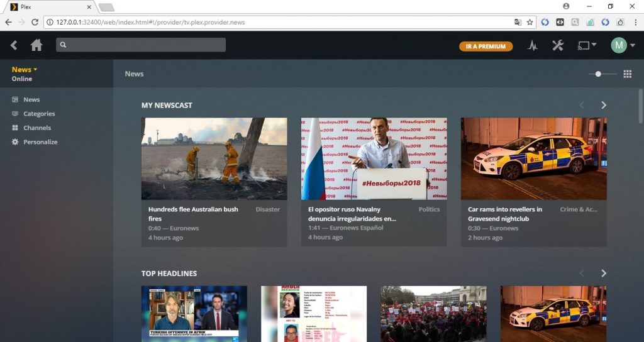The height and width of the screenshot is (342, 644).
Task: Click the Plex home icon
Action: click(36, 45)
